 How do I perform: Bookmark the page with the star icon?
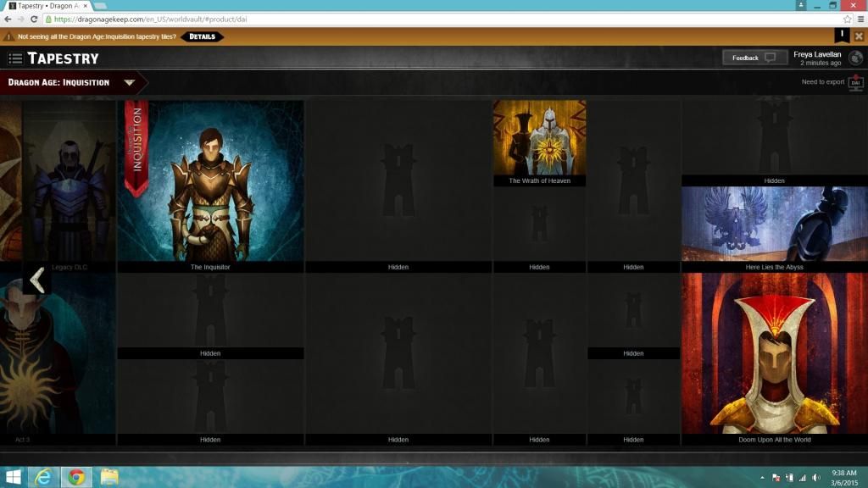tap(847, 19)
